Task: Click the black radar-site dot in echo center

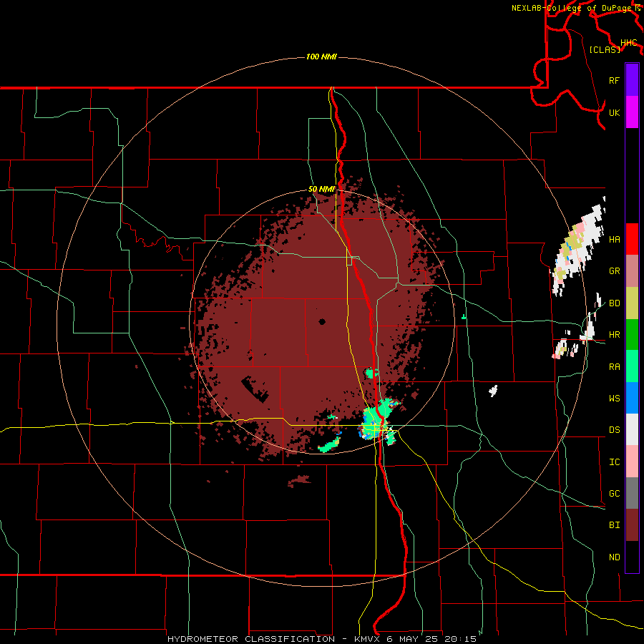Action: 322,321
